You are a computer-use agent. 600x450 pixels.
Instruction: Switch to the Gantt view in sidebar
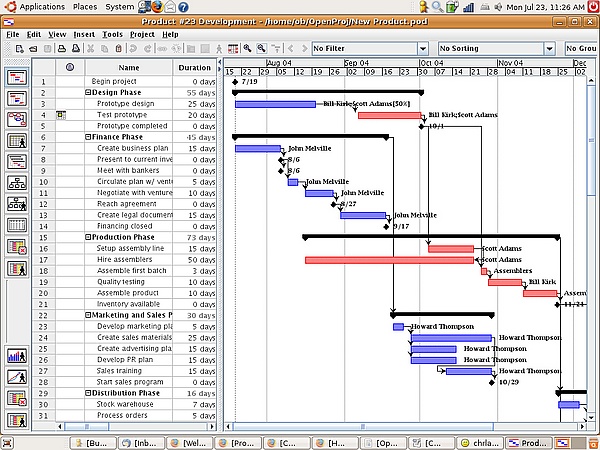pos(17,77)
